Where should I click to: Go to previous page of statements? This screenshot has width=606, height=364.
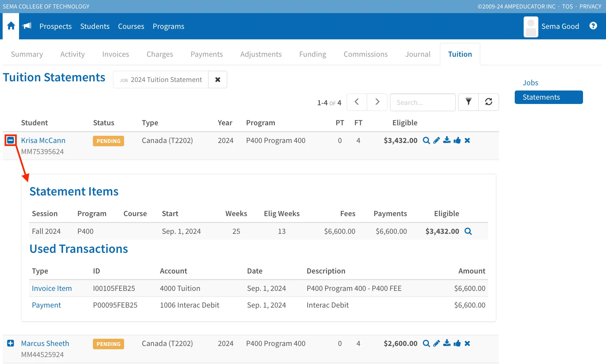coord(357,102)
